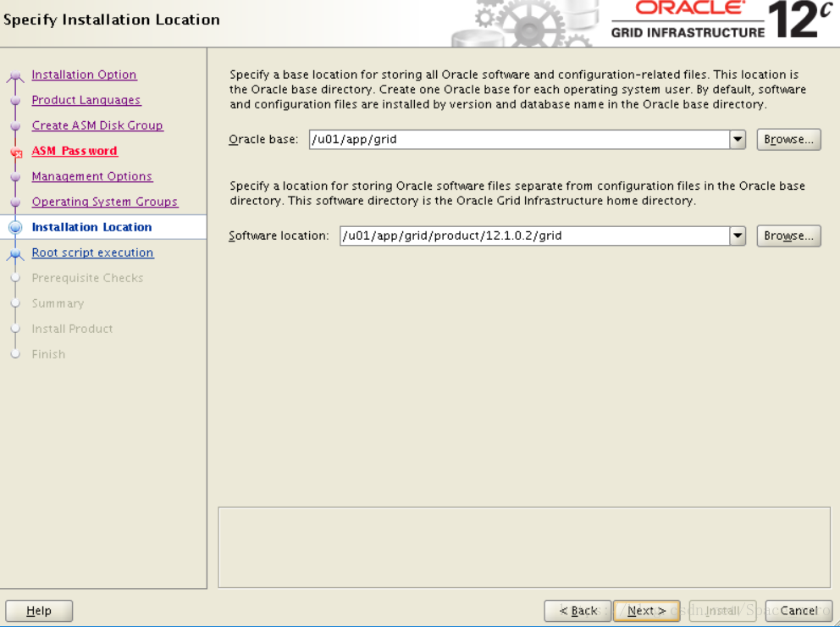Screen dimensions: 840x627
Task: Click the disabled Finish step
Action: click(48, 354)
